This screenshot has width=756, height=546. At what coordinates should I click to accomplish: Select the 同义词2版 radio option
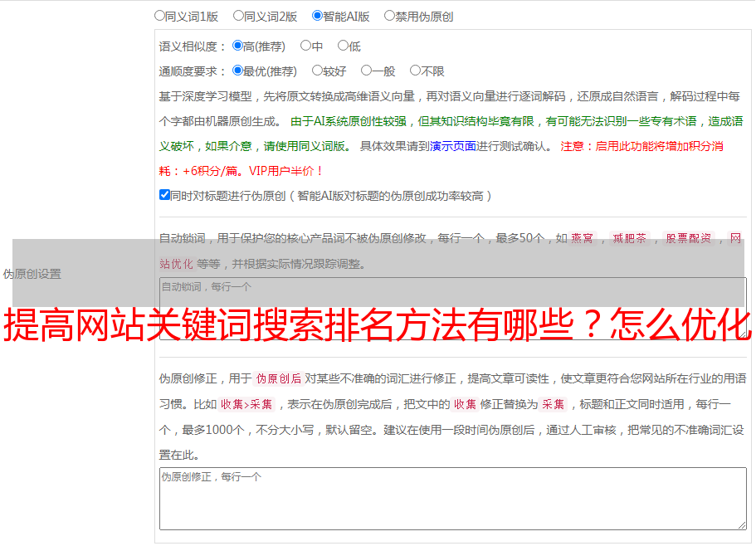click(238, 16)
